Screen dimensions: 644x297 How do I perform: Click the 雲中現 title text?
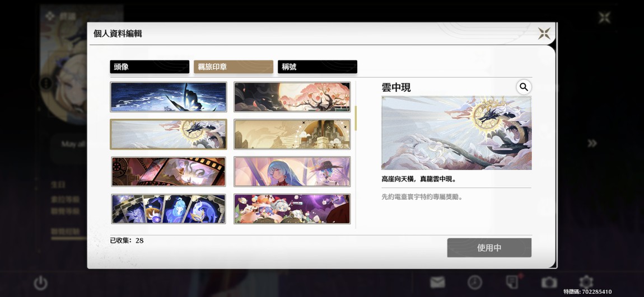[x=396, y=87]
